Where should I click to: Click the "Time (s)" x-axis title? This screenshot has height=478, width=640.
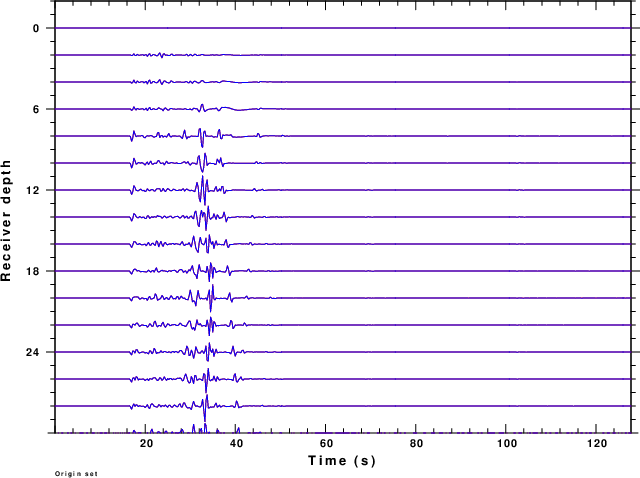pos(342,460)
